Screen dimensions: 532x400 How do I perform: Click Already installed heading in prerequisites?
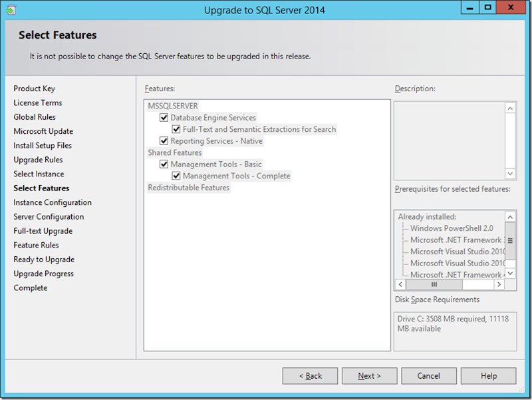[427, 216]
